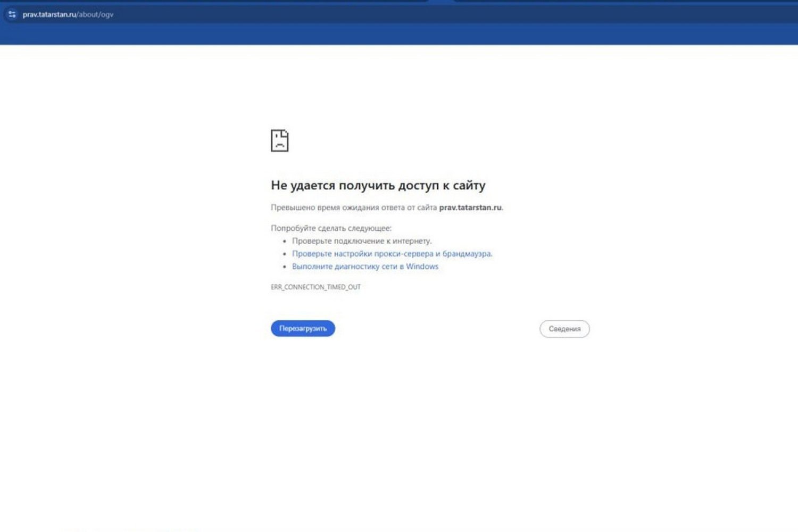Click the bullet before the internet connection suggestion
The width and height of the screenshot is (798, 532).
click(285, 242)
